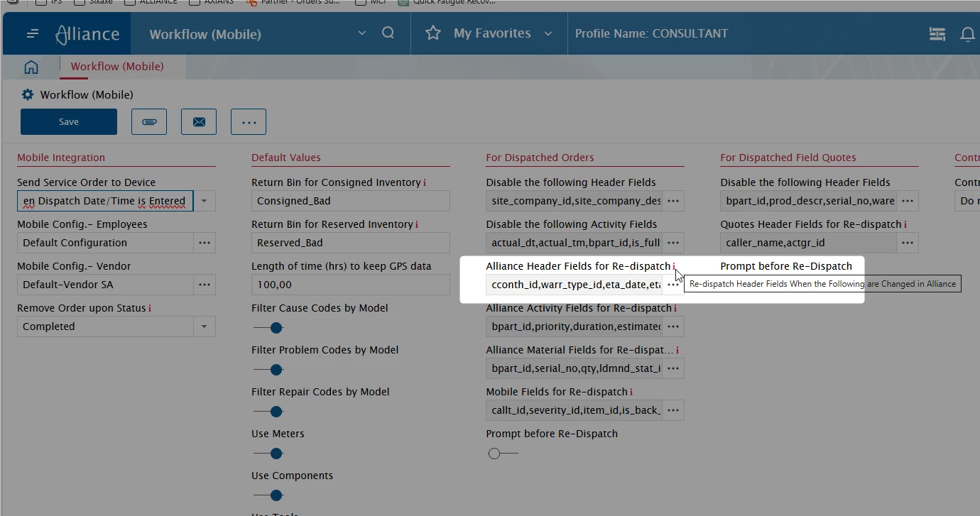Show info for Alliance Activity Fields for Re-dispatch

click(675, 308)
